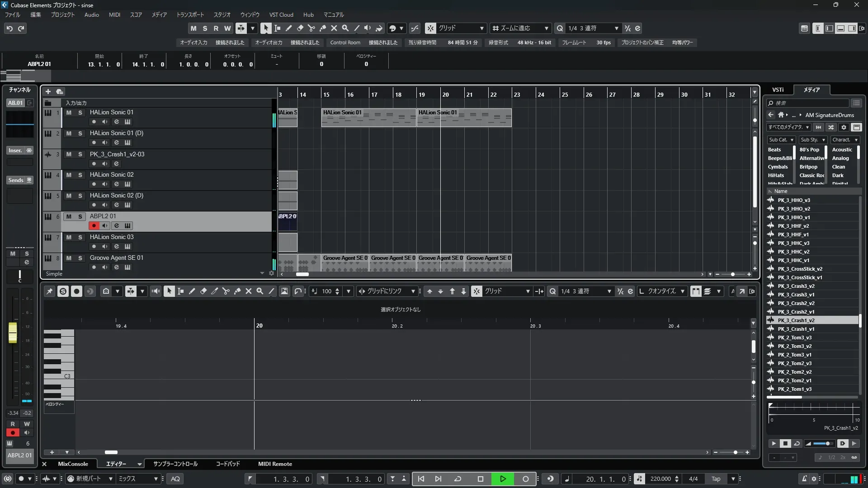Expand the Sub Cat. filter dropdown
Screen dimensions: 868x488
pyautogui.click(x=781, y=140)
